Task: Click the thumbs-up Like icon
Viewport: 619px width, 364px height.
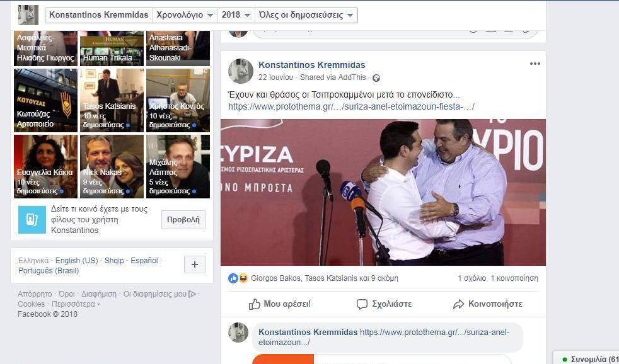Action: [255, 304]
